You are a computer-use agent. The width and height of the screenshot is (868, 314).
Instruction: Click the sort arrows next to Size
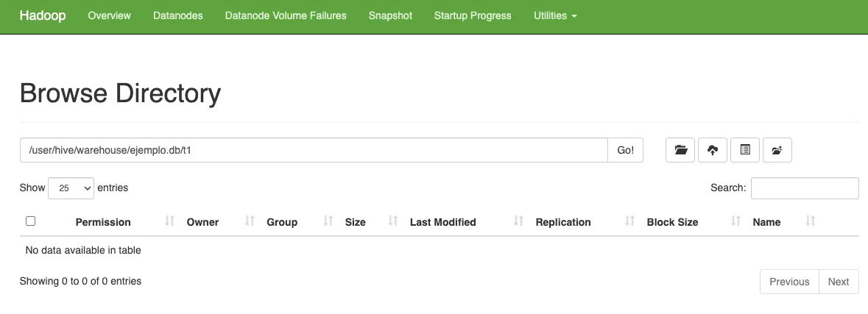click(x=393, y=221)
